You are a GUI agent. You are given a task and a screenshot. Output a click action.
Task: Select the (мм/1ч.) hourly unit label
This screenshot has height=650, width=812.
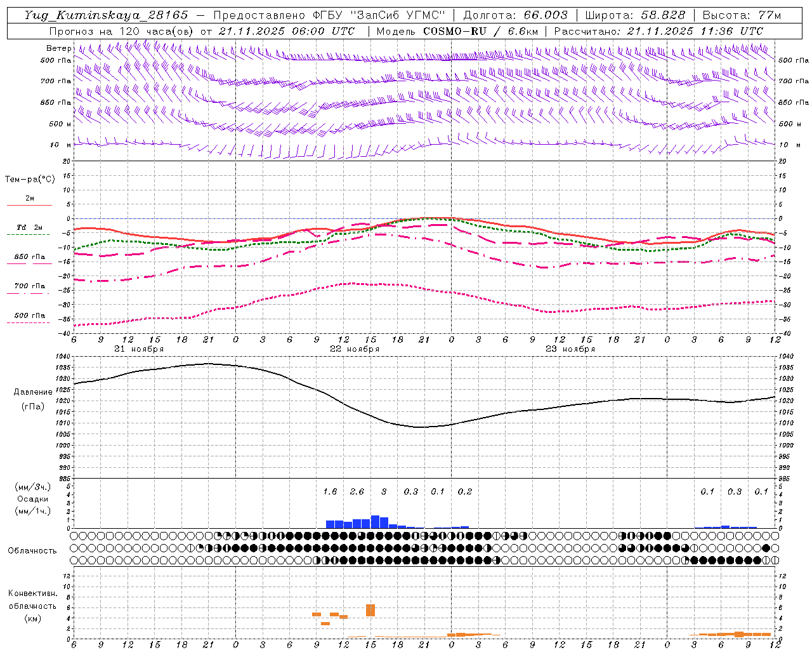tap(32, 511)
